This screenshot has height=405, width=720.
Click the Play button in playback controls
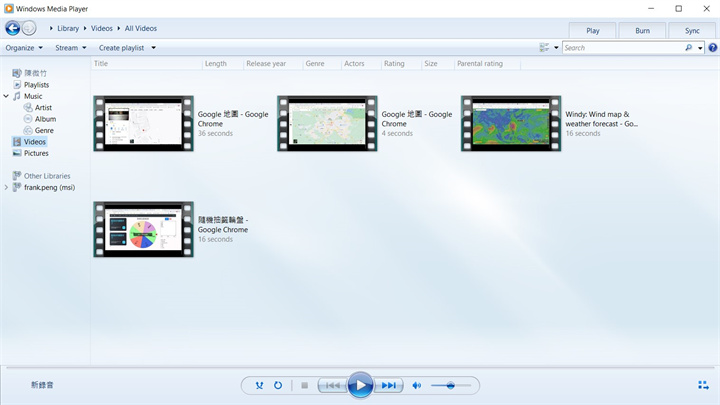[x=360, y=385]
